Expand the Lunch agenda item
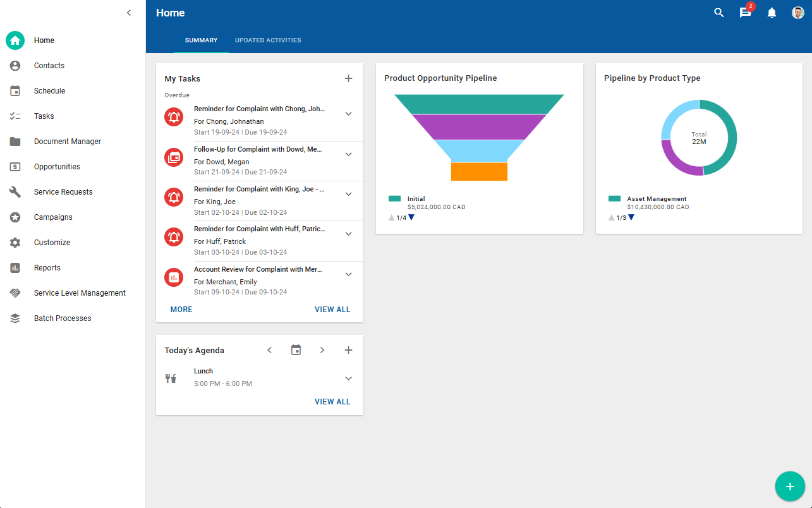Screen dimensions: 812x508 pos(348,378)
